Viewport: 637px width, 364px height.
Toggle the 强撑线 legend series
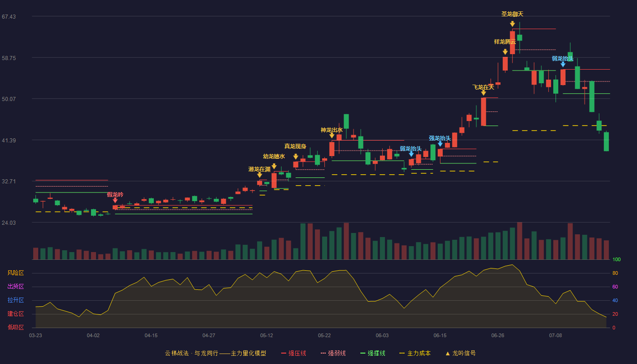pos(373,353)
